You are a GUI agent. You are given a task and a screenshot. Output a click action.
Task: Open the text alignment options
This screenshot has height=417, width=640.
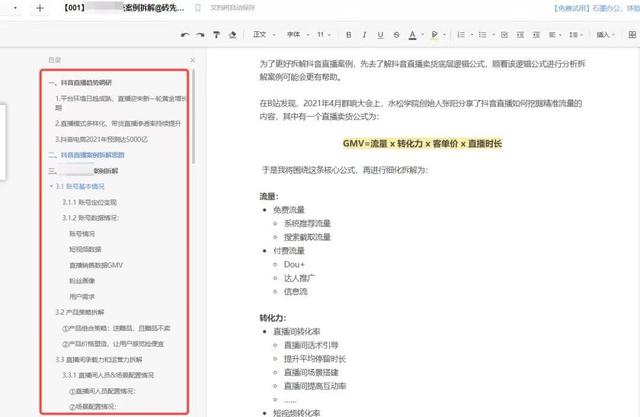coord(554,35)
